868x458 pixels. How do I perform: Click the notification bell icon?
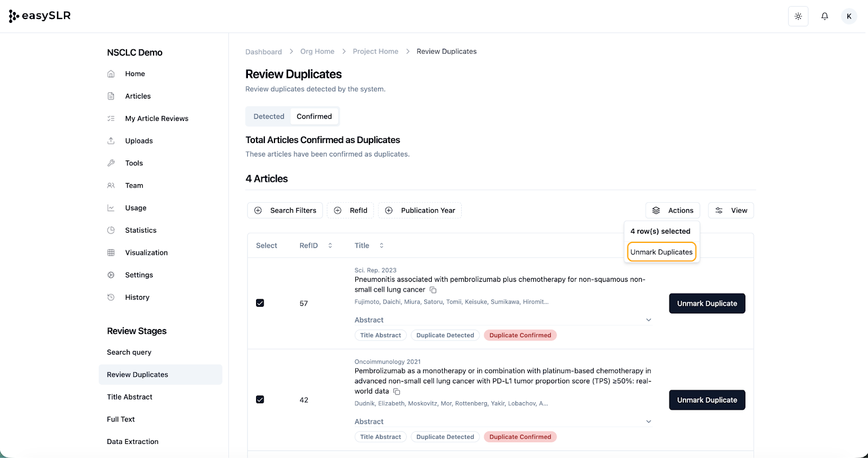tap(824, 16)
